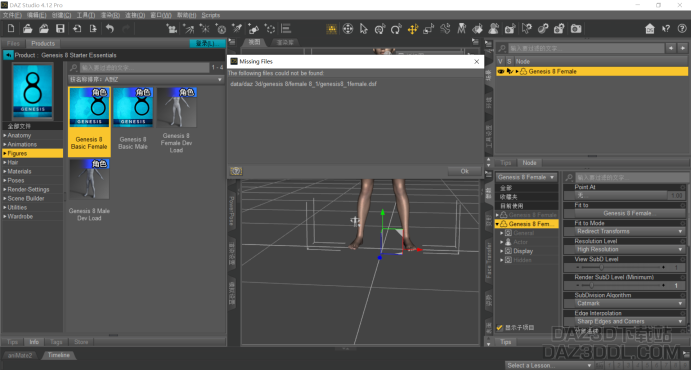
Task: Click the Fit to Genesis 8 Female button
Action: (629, 213)
